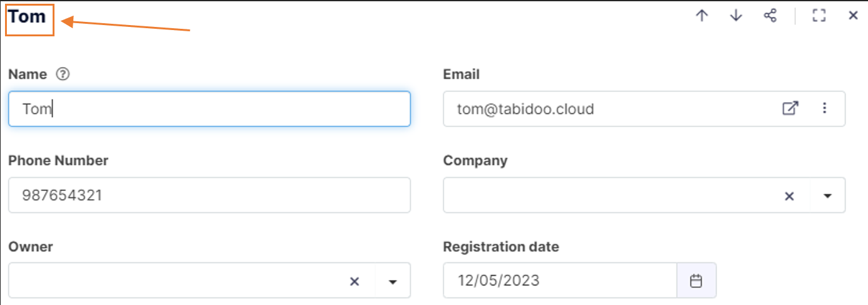Open the Email field three-dot menu
The height and width of the screenshot is (305, 868).
click(824, 108)
